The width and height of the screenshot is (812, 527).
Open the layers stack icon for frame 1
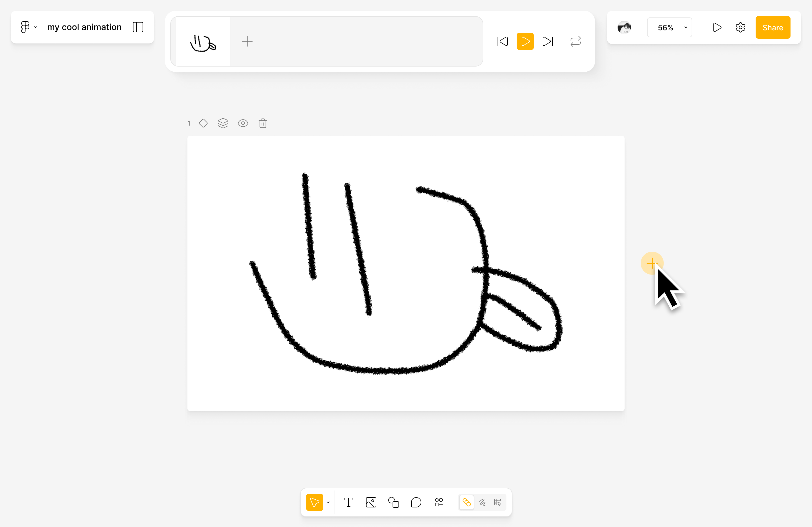[223, 123]
